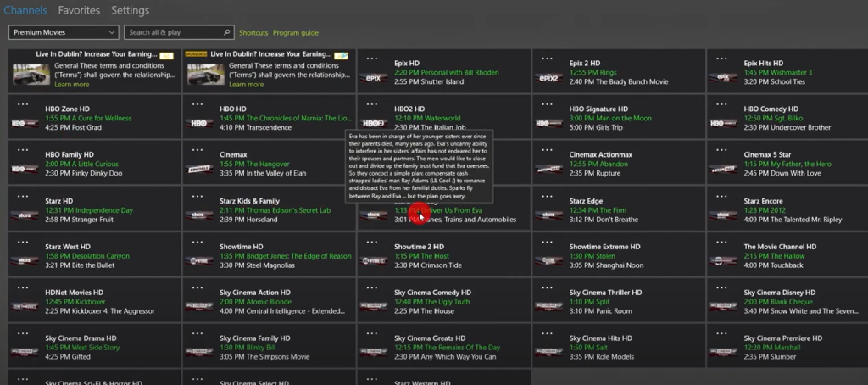Select '1:45 PM West Side Story' program
868x385 pixels.
pyautogui.click(x=82, y=348)
